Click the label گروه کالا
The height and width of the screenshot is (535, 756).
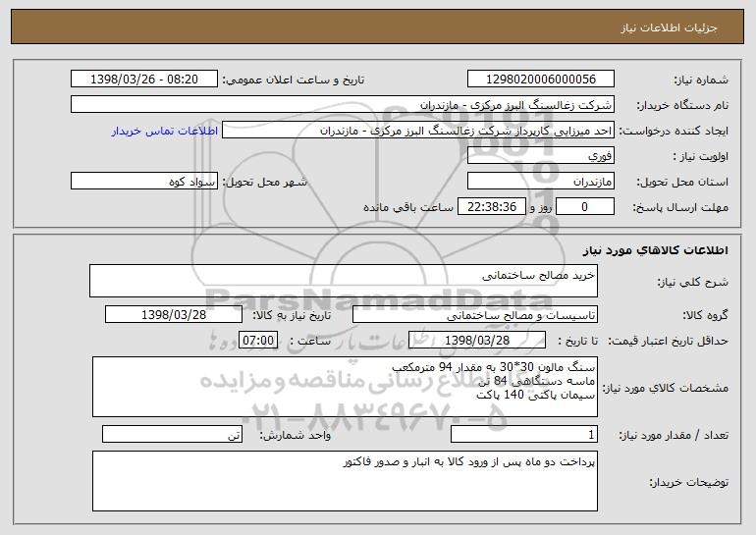coord(705,315)
